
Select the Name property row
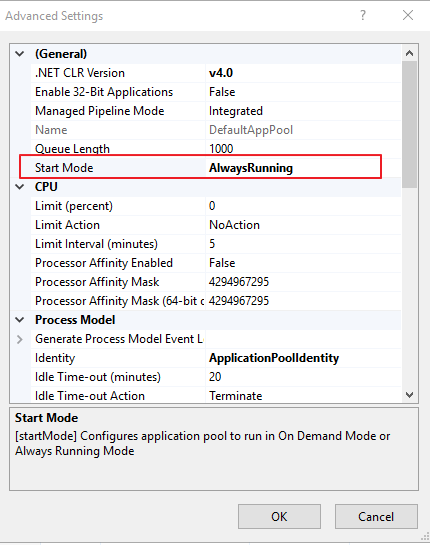216,130
